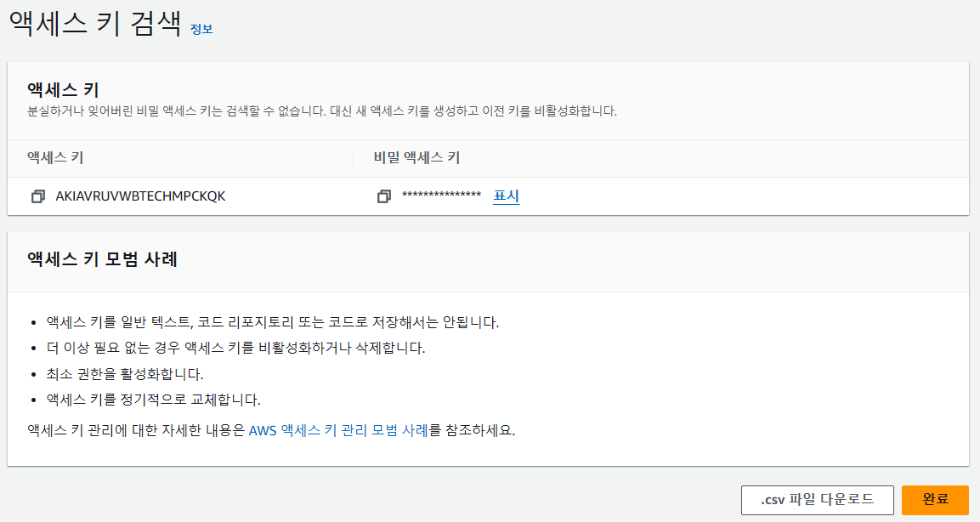Click the divider between the two key column headers
The image size is (980, 522).
pyautogui.click(x=353, y=158)
